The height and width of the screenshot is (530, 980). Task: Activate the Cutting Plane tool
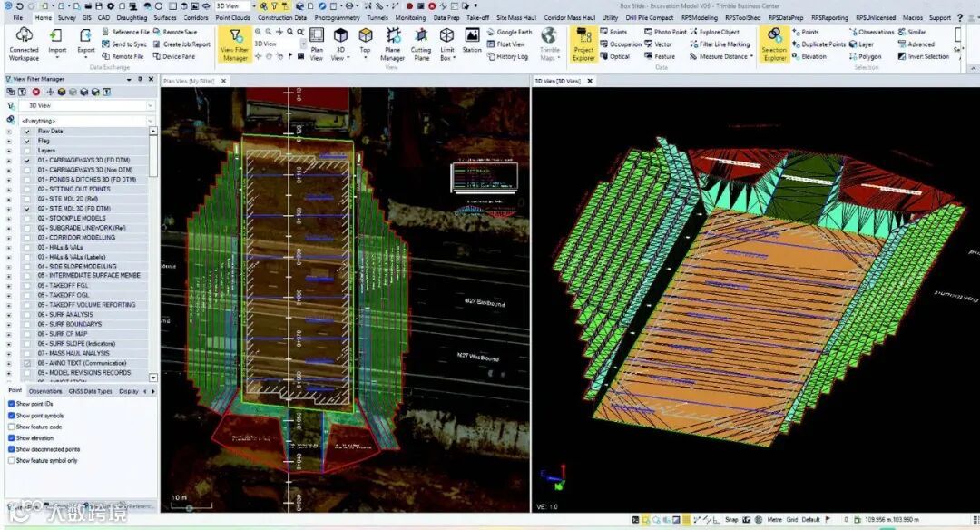point(421,44)
